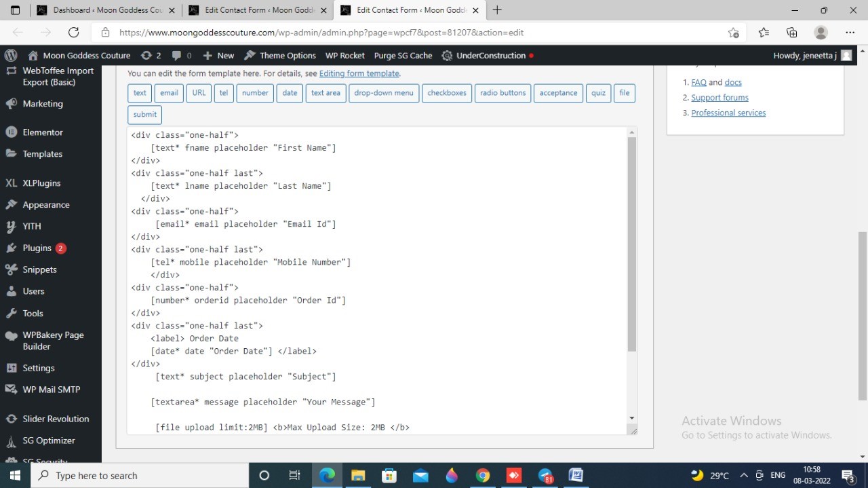Open the updates icon showing 2
868x488 pixels.
(x=151, y=56)
